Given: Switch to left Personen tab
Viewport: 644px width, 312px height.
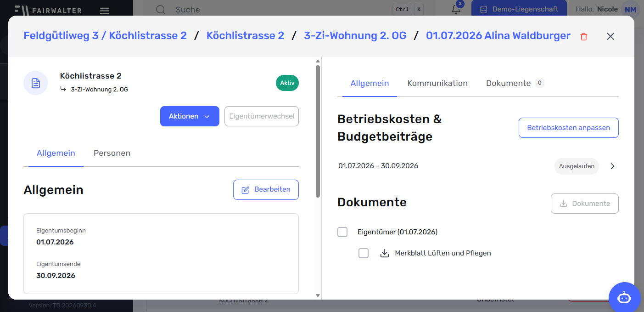Looking at the screenshot, I should tap(112, 153).
